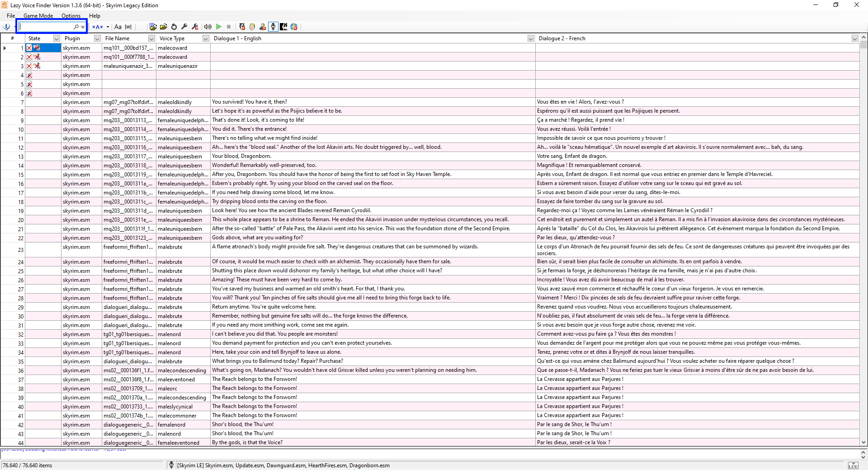Click the search magnifier icon

[x=76, y=27]
